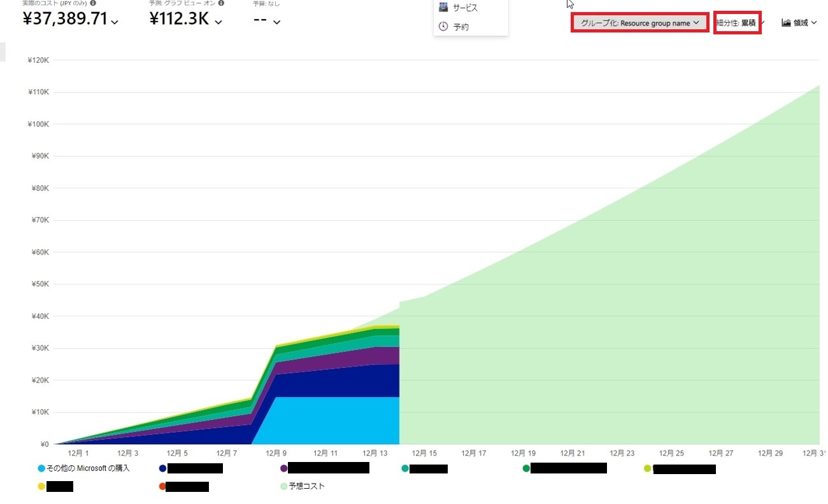Click info icon beside 実際のコスト label
This screenshot has width=828, height=504.
(x=93, y=3)
